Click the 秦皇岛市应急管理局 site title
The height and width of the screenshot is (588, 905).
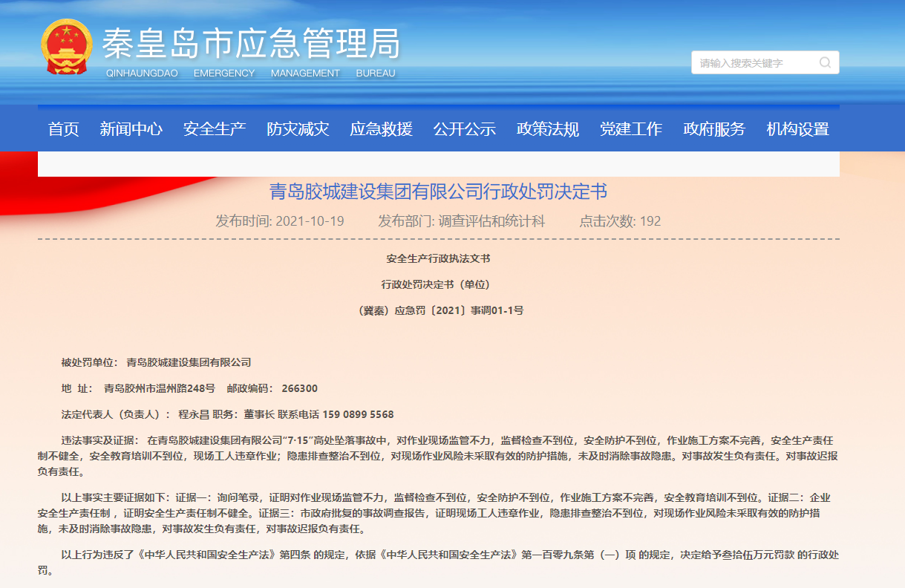point(251,45)
